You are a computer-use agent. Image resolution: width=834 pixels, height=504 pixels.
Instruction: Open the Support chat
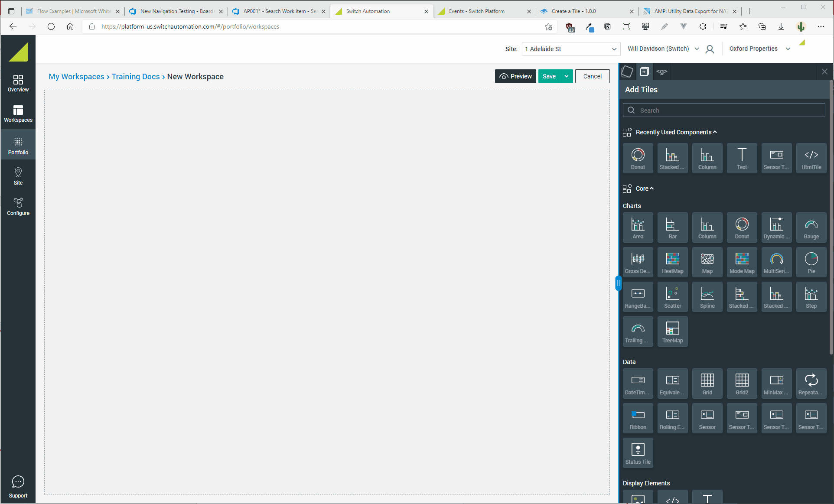[18, 487]
